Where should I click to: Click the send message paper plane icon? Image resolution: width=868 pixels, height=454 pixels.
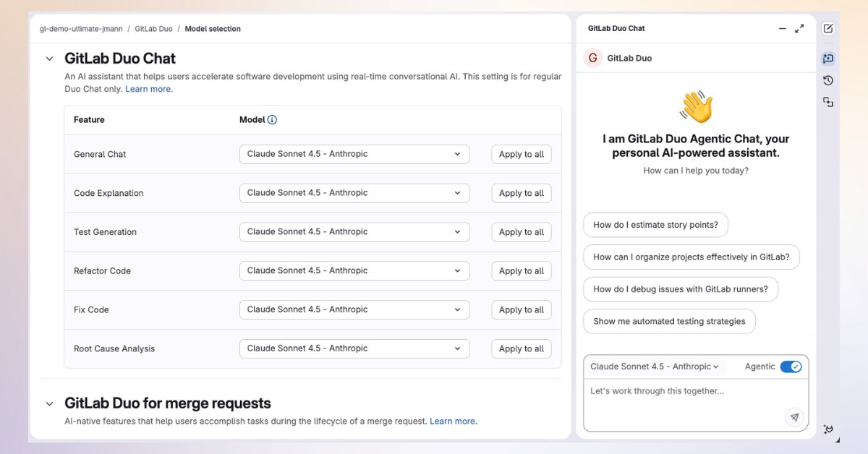click(x=794, y=417)
